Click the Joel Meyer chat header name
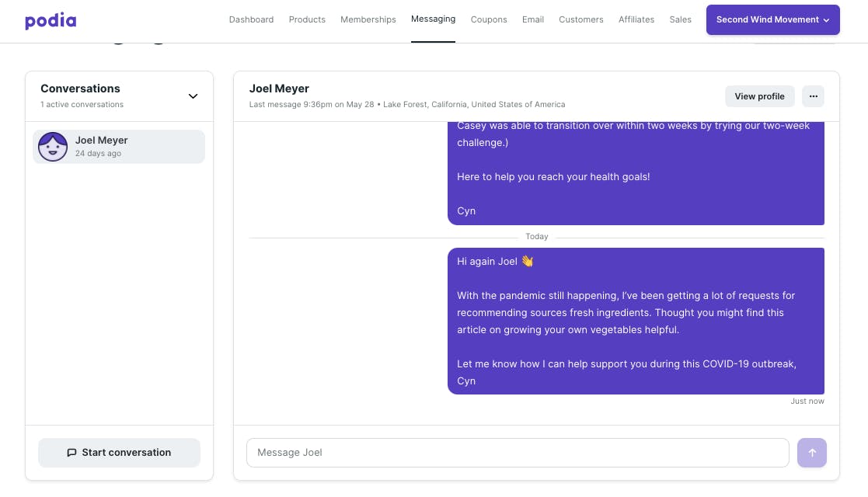868x497 pixels. coord(279,89)
